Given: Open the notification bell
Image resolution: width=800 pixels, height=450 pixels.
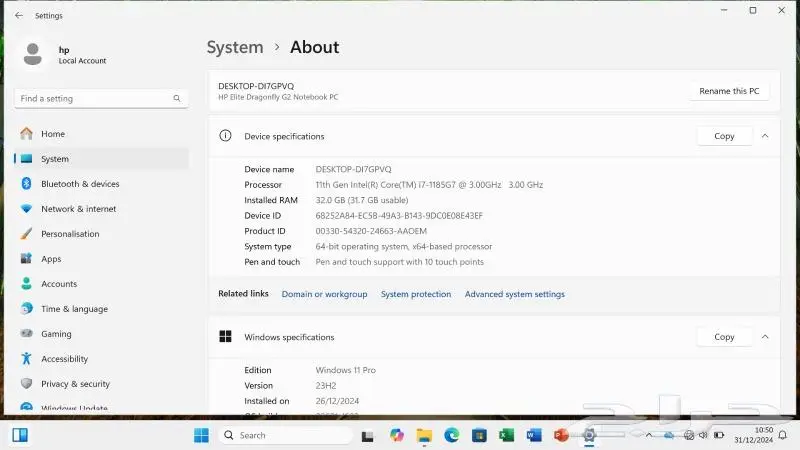Looking at the screenshot, I should [x=783, y=435].
